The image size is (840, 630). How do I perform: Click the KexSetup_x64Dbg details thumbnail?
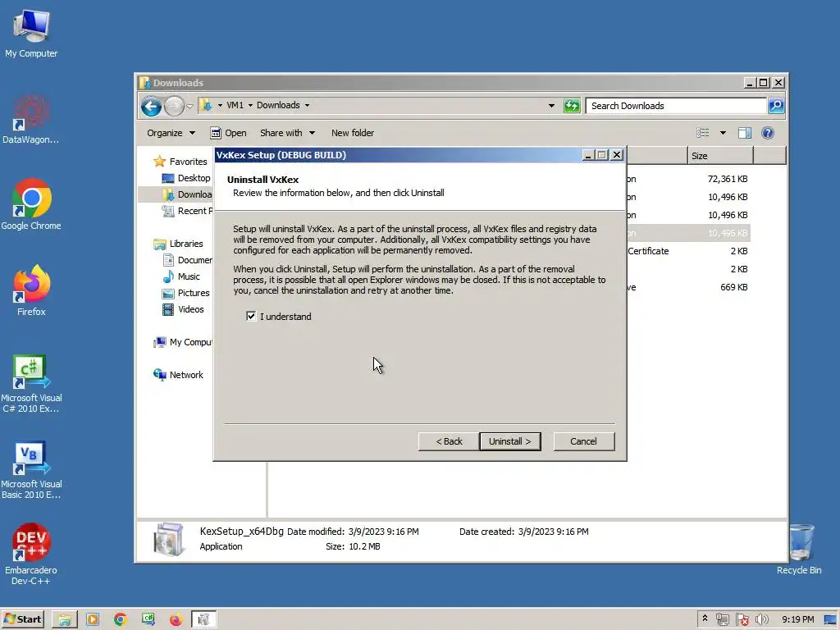coord(168,540)
